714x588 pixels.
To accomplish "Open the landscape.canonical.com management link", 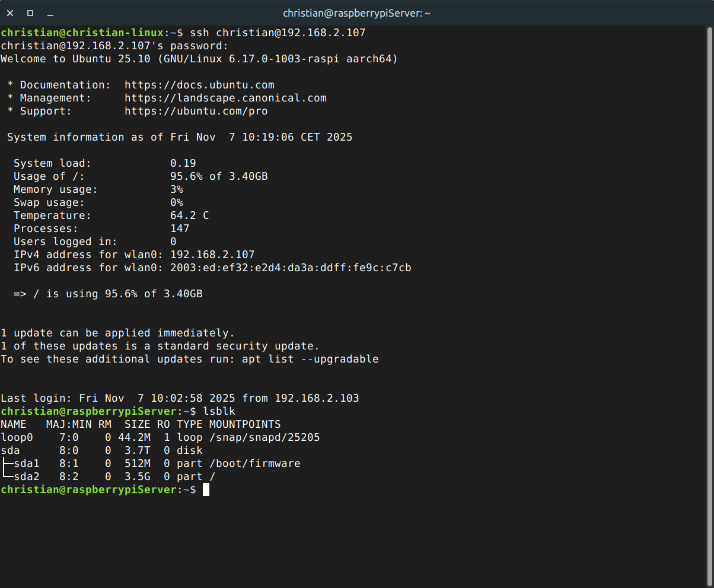I will click(x=225, y=98).
